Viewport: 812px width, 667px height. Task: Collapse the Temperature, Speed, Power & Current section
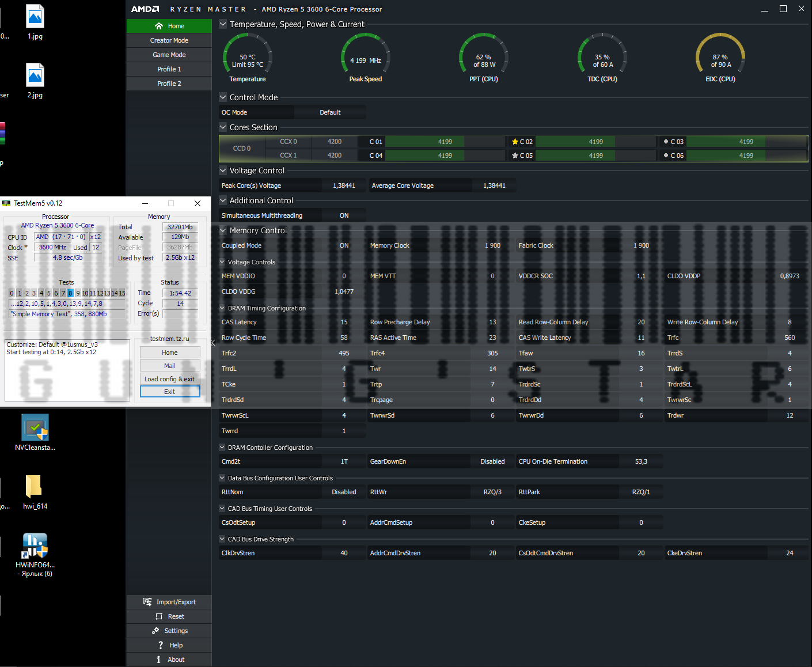click(x=223, y=24)
